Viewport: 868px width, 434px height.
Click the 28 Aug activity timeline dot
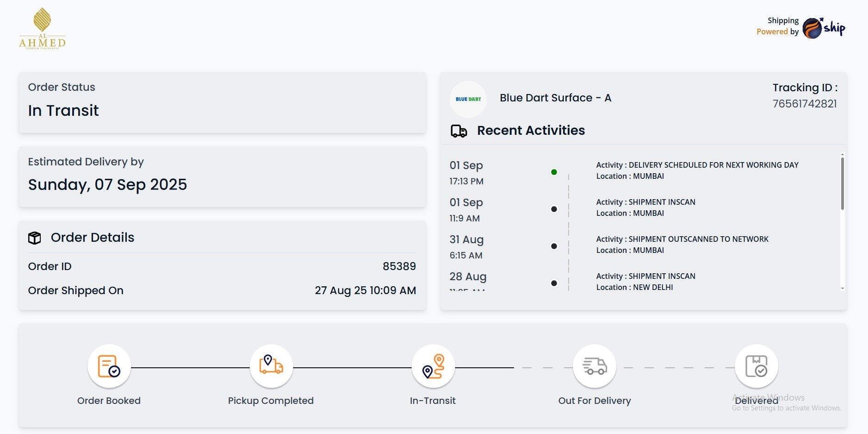(554, 283)
